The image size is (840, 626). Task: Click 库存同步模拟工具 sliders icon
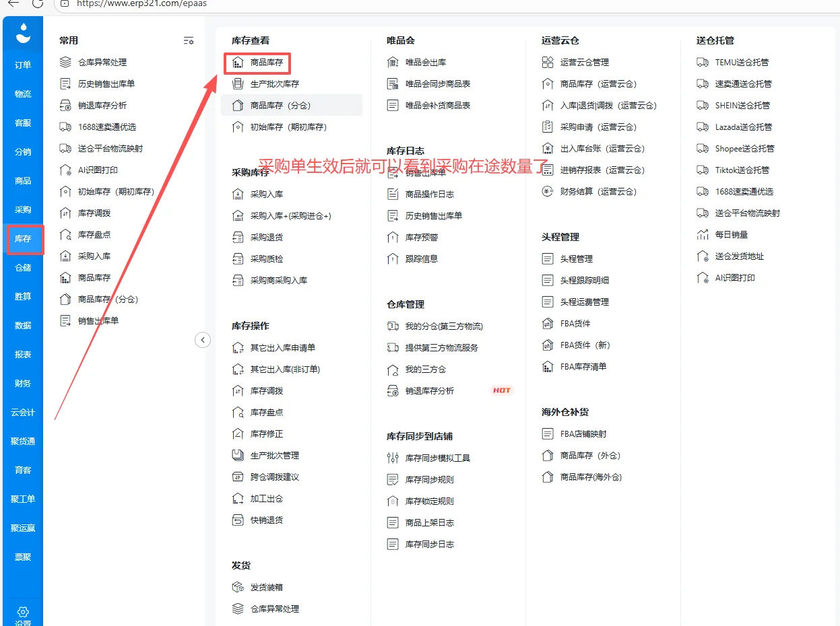point(393,458)
